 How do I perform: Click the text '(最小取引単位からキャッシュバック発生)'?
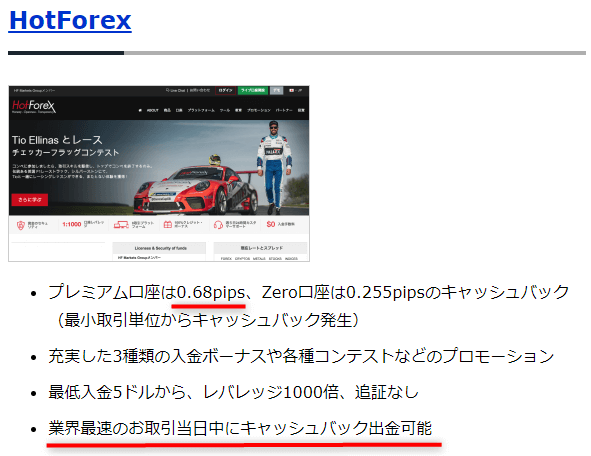pyautogui.click(x=208, y=320)
